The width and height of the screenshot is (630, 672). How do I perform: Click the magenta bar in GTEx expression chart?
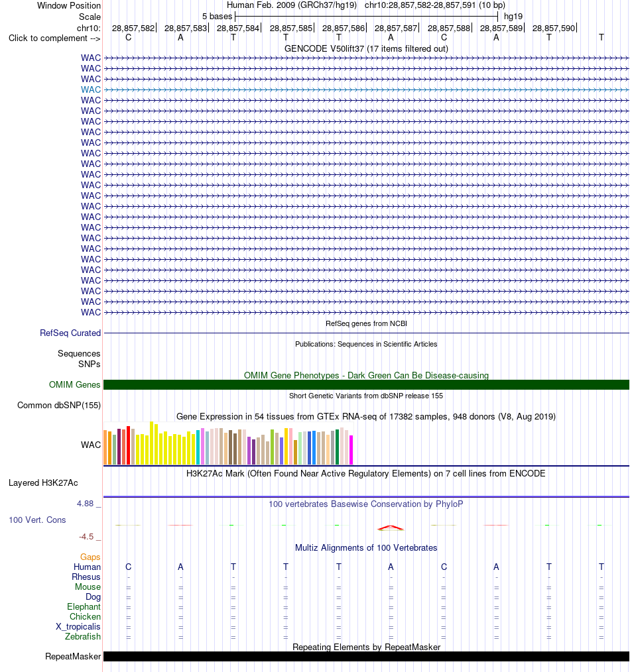[351, 450]
